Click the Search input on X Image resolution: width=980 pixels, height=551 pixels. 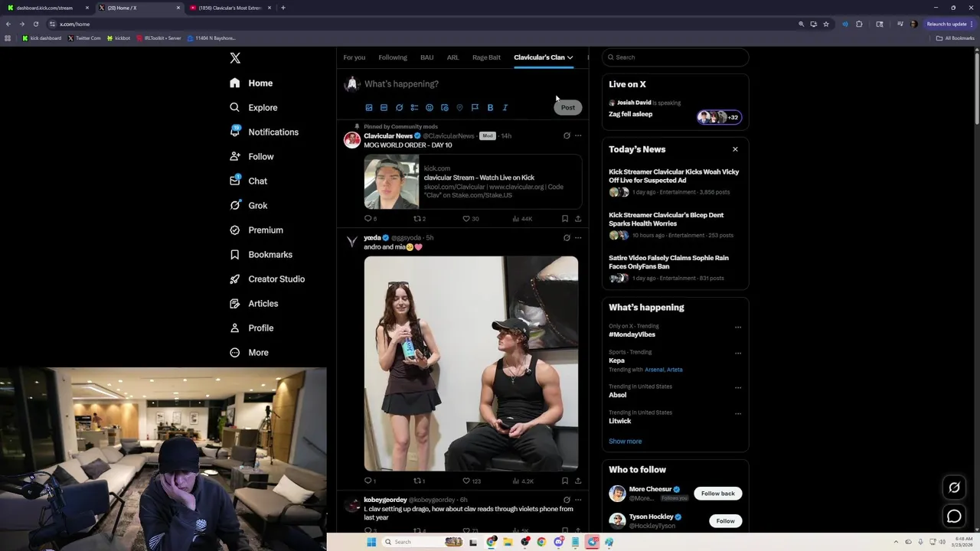[x=675, y=57]
